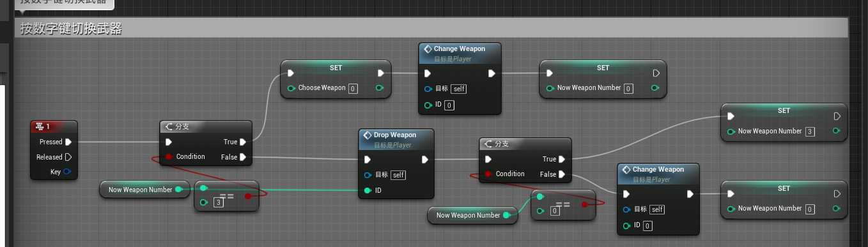
Task: Click the value 3 field of the equals node
Action: pyautogui.click(x=218, y=203)
